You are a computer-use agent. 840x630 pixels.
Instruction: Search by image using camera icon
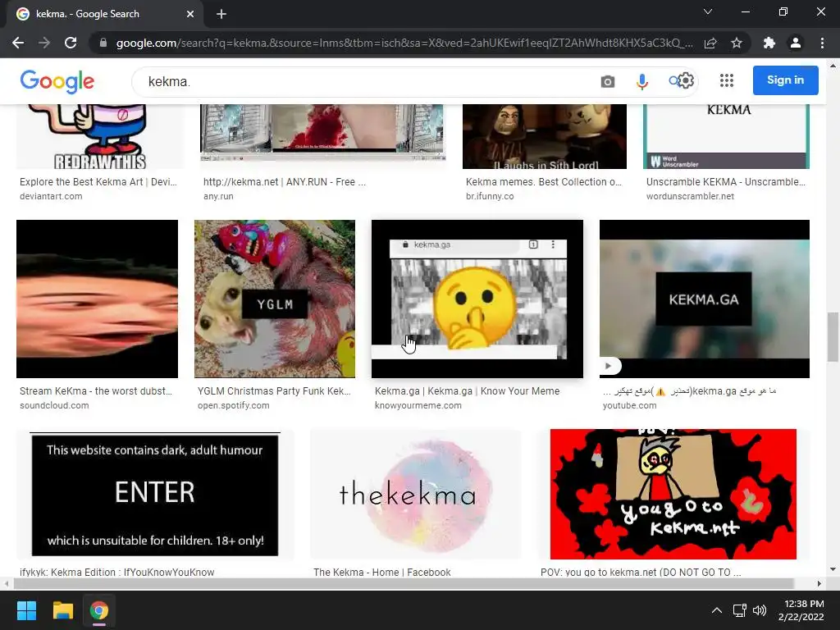[x=608, y=81]
